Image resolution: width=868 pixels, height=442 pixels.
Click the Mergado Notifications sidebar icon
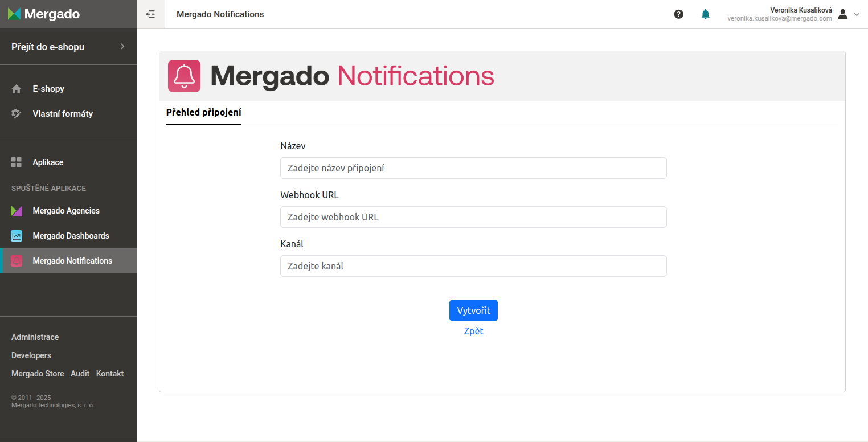pos(17,261)
